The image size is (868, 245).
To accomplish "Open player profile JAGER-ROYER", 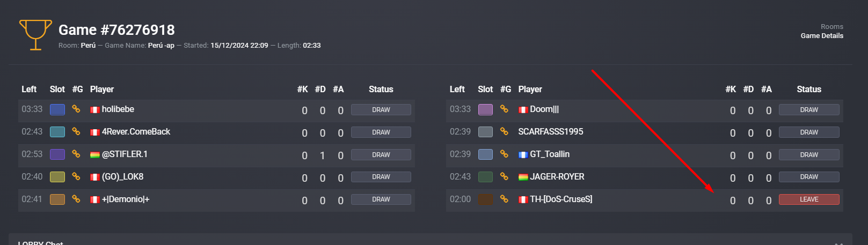I will click(557, 177).
